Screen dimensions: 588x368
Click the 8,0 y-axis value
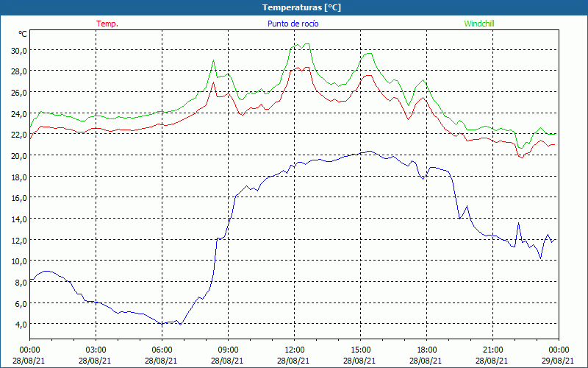21,282
